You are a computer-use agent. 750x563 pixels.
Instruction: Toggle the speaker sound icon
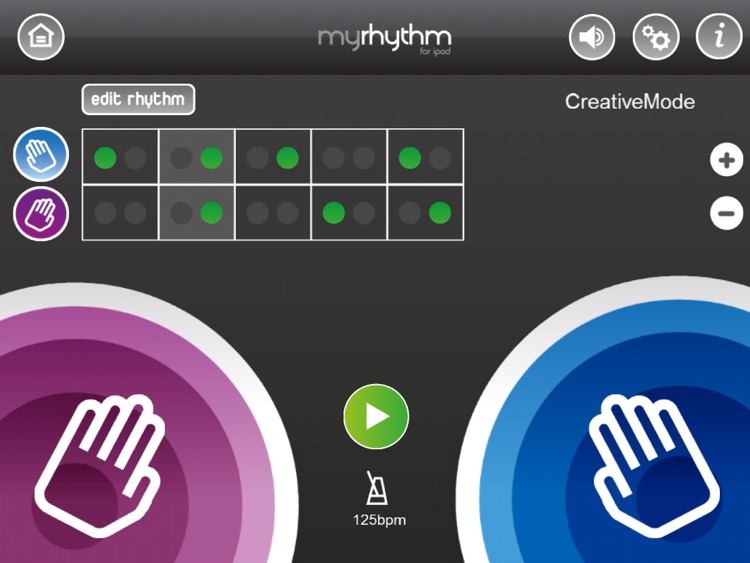(x=592, y=37)
